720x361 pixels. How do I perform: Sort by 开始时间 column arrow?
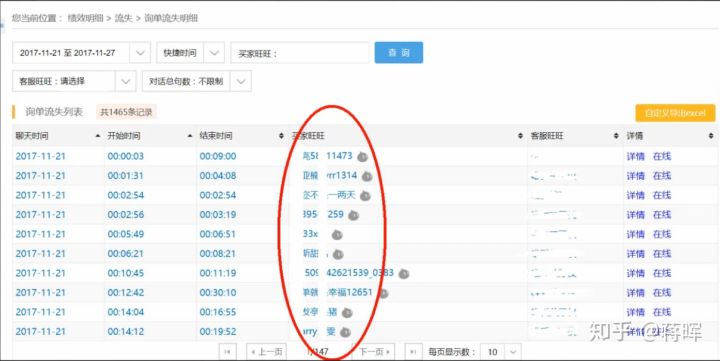tap(190, 136)
